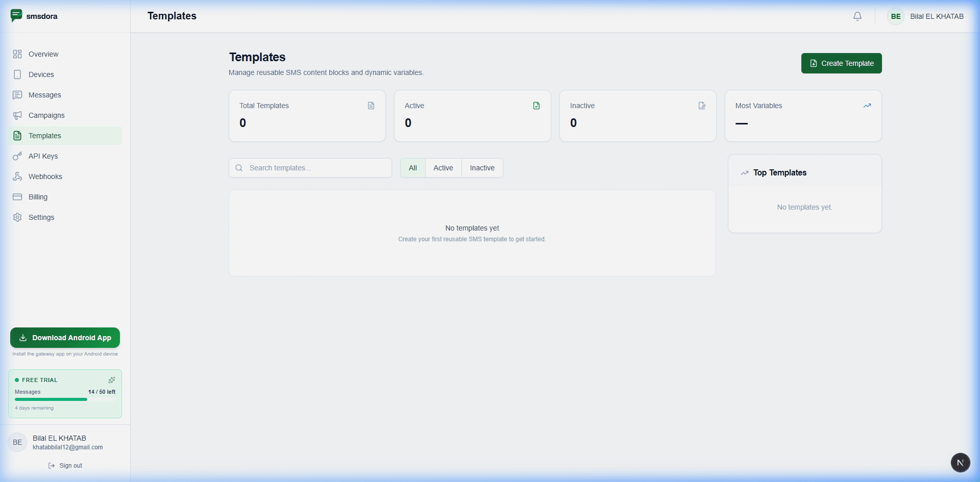Click the Create Template button

(x=841, y=63)
